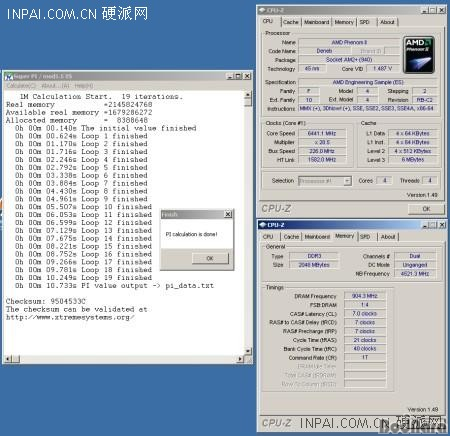
Task: Open the Memory tab in the CPU-Z processor window
Action: (x=344, y=22)
